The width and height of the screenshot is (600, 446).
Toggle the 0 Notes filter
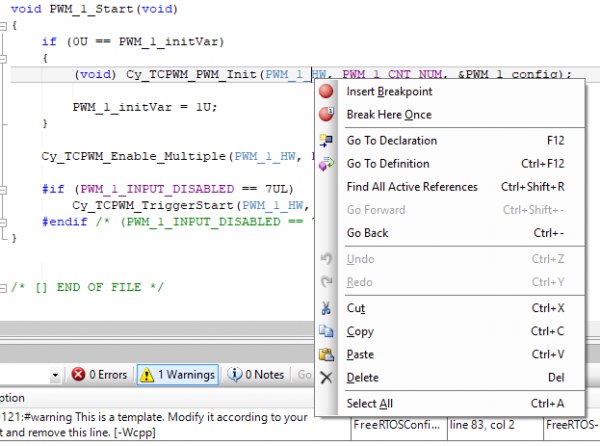[257, 375]
